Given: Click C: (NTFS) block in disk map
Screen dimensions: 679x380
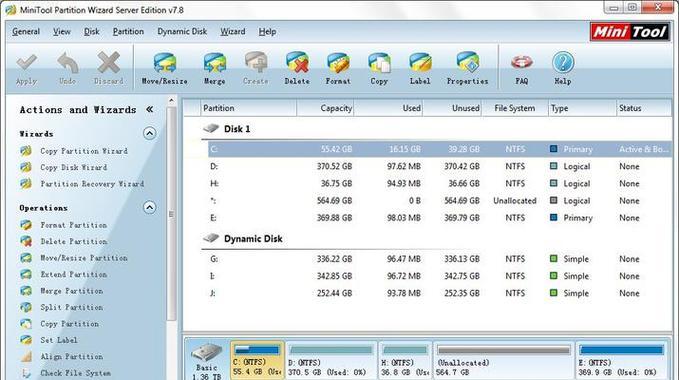Looking at the screenshot, I should (x=257, y=360).
